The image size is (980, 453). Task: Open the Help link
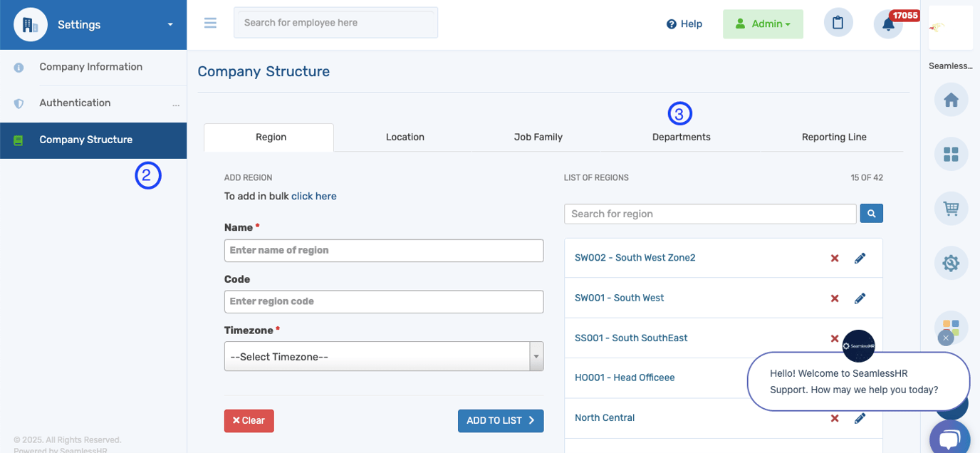[x=684, y=24]
